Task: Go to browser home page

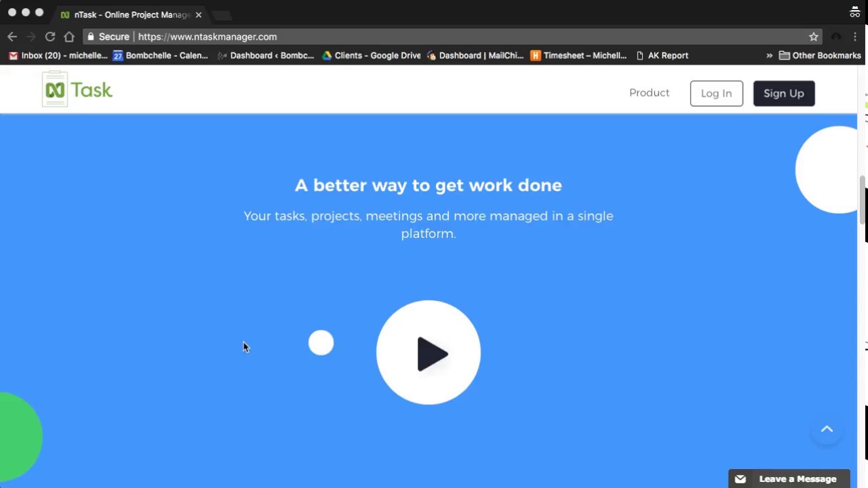Action: point(69,37)
